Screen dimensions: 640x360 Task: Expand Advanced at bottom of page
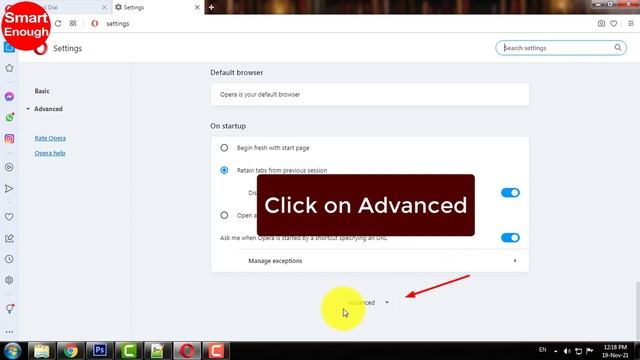click(x=369, y=302)
